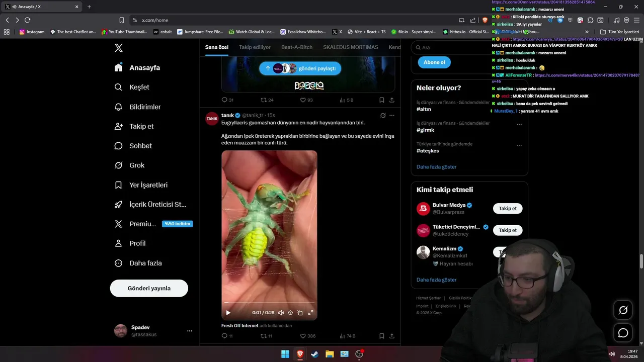This screenshot has height=362, width=644.
Task: Click page vertical scrollbar thumb
Action: click(x=641, y=262)
